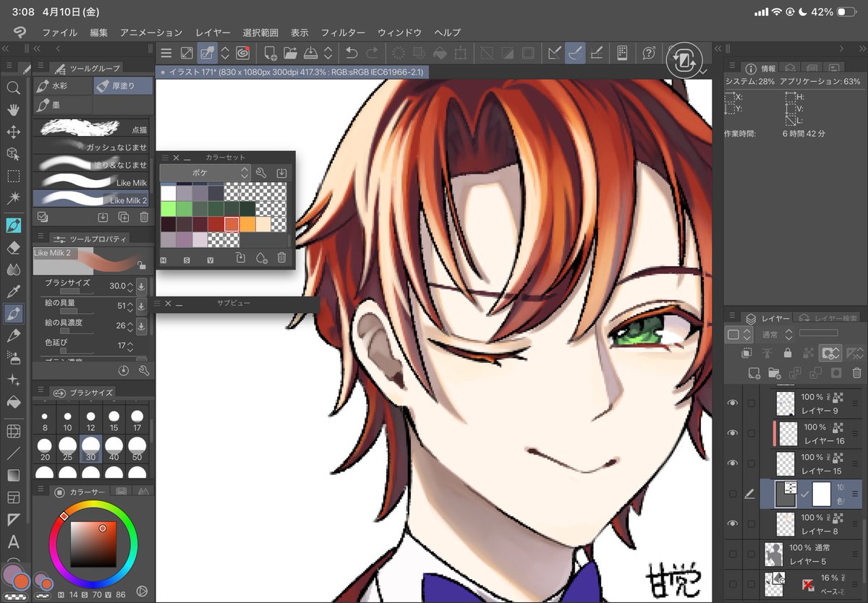Select the Zoom magnifier tool
Viewport: 868px width, 603px height.
(x=13, y=87)
